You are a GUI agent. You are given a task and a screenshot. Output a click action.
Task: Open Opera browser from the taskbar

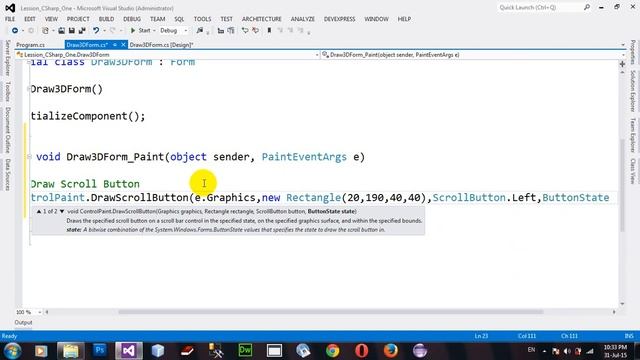pyautogui.click(x=362, y=350)
